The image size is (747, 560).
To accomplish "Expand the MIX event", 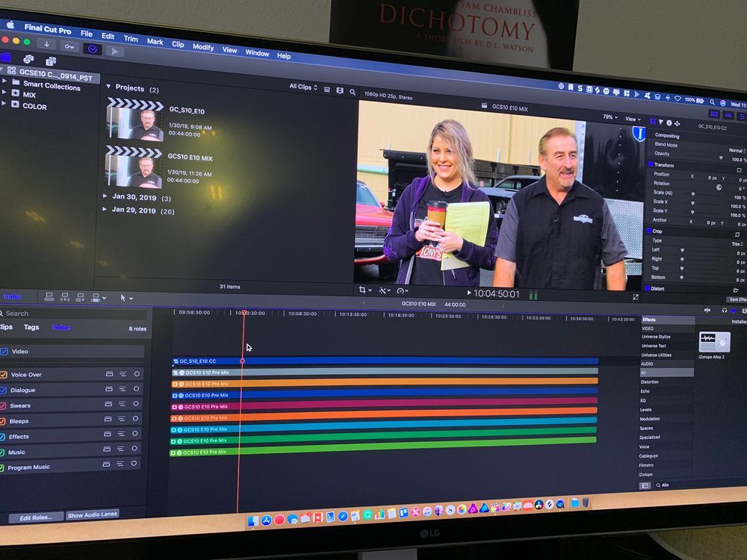I will 4,92.
